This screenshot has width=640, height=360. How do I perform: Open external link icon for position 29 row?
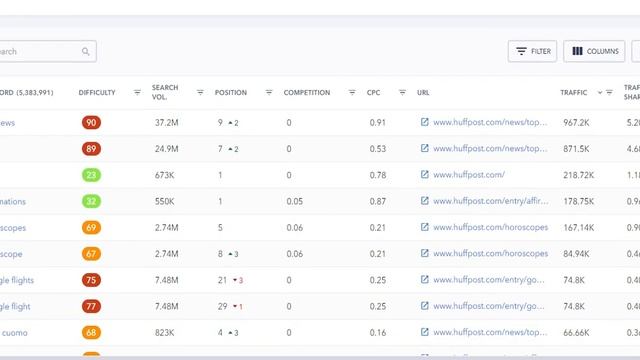pyautogui.click(x=424, y=306)
